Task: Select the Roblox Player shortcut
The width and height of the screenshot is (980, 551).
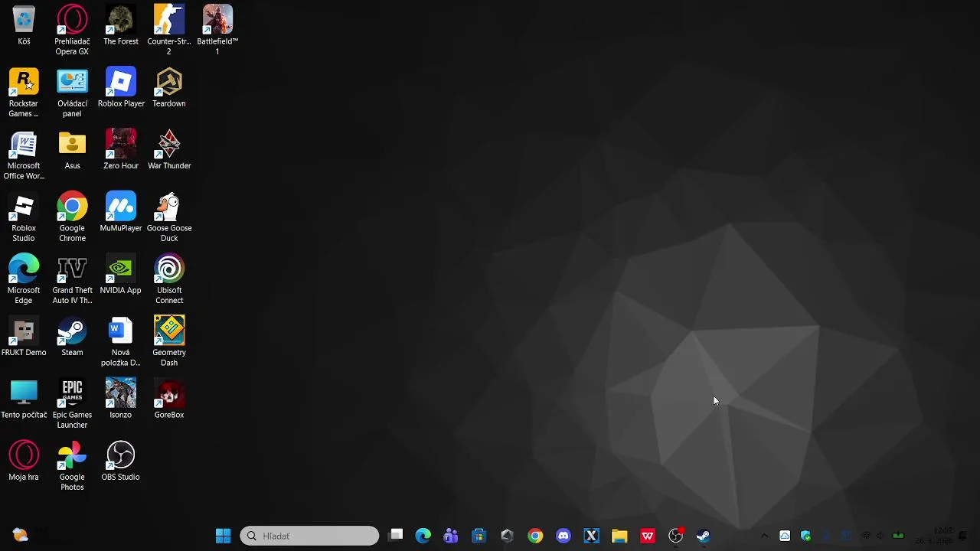Action: pos(121,88)
